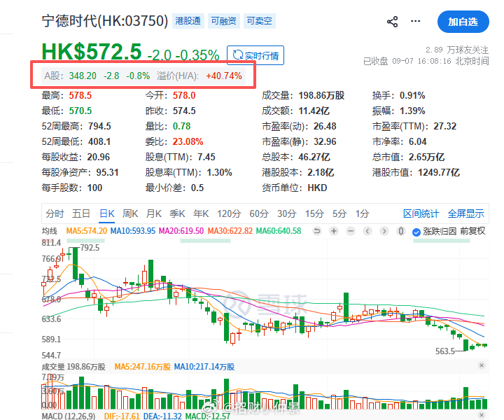
Task: Select the 年K chart tab
Action: click(x=201, y=213)
